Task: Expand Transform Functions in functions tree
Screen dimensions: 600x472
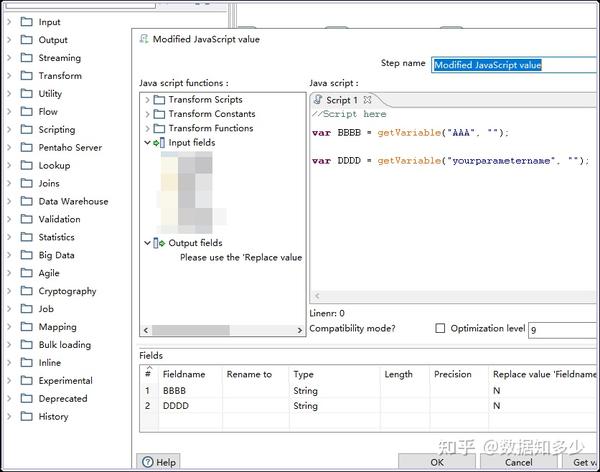Action: (x=147, y=128)
